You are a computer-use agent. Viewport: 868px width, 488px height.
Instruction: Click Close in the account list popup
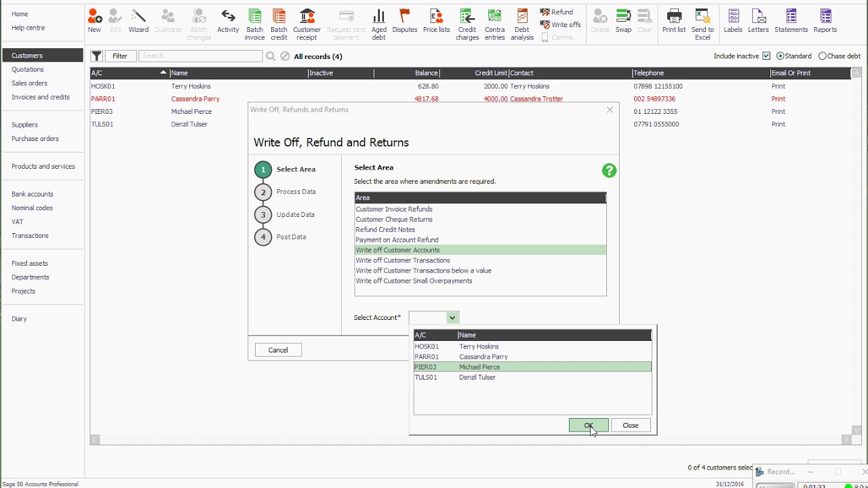pos(631,425)
